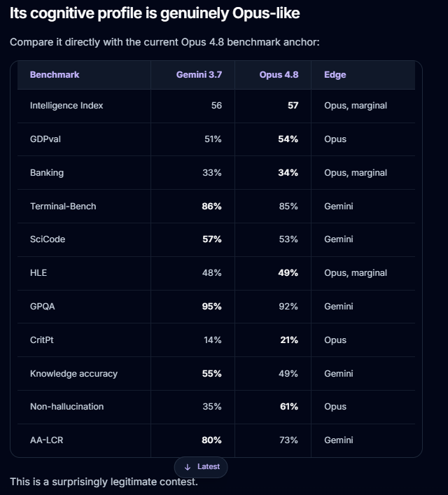The image size is (448, 495).
Task: Click the Opus 4.8 column header
Action: [x=279, y=74]
